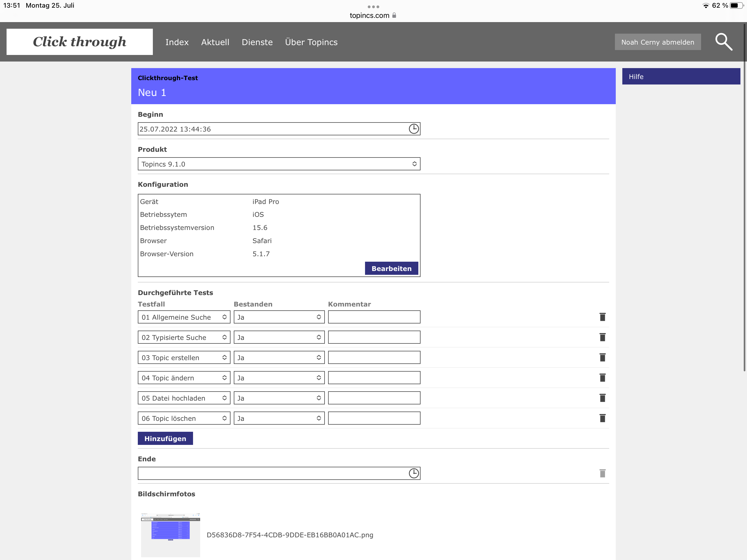The width and height of the screenshot is (747, 560).
Task: Tap the three dots above the address bar
Action: pyautogui.click(x=373, y=7)
